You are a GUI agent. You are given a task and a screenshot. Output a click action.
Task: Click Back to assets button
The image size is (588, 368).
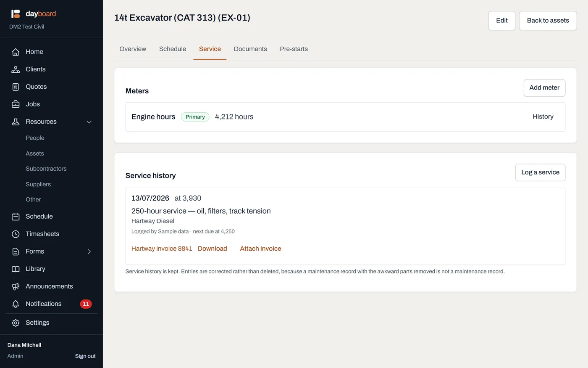pos(548,21)
